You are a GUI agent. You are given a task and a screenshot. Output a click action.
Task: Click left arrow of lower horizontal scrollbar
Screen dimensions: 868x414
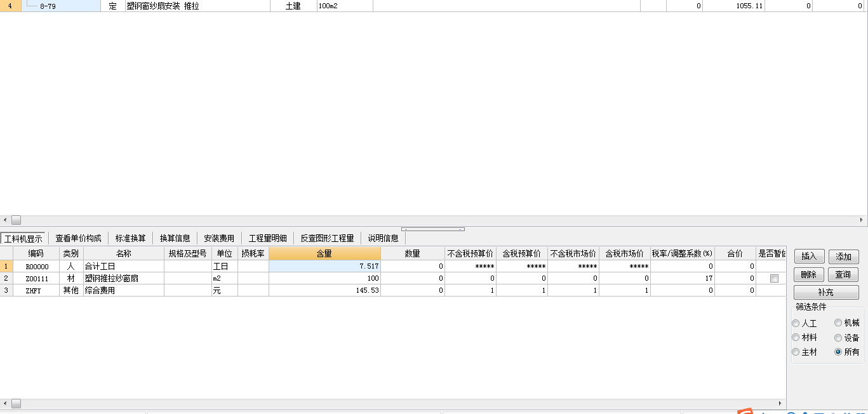[x=4, y=404]
